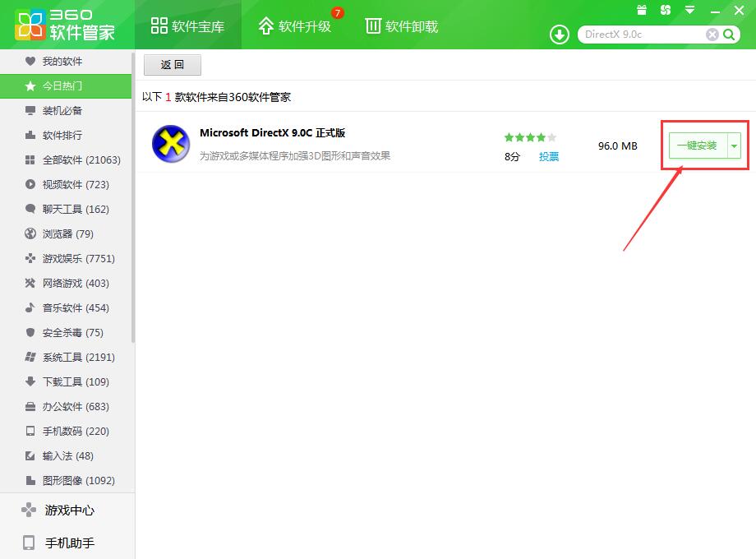756x559 pixels.
Task: Click the 360 软件管家 logo
Action: [65, 25]
